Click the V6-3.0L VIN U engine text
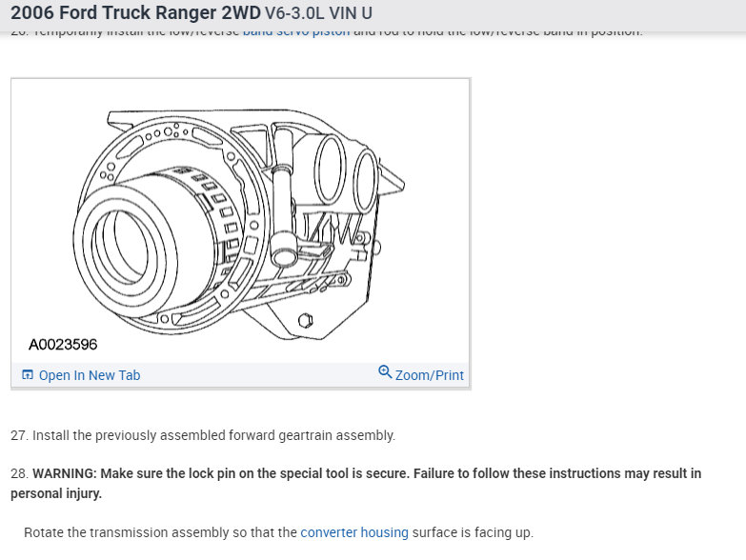Viewport: 746px width, 560px height. [318, 13]
